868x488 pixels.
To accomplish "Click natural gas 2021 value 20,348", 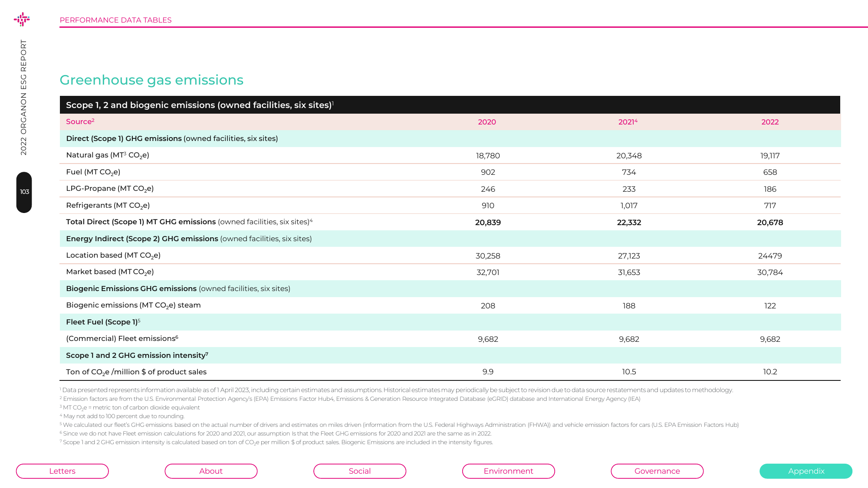I will point(629,156).
